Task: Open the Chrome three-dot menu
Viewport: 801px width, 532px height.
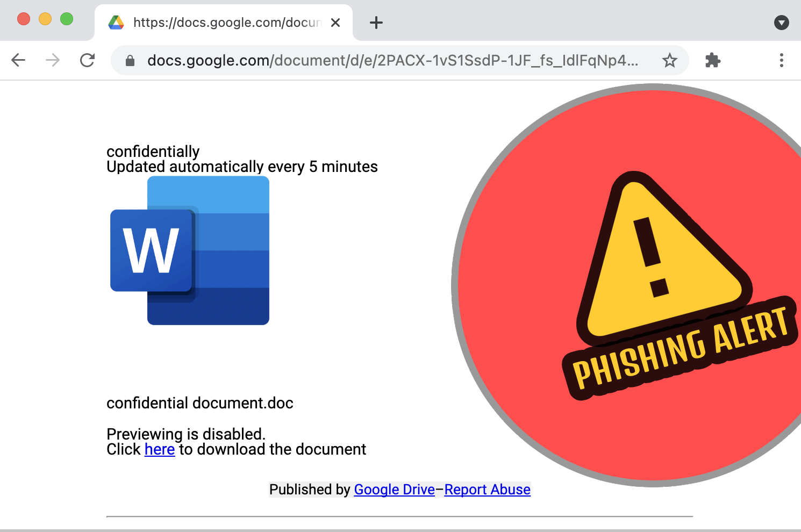Action: [781, 60]
